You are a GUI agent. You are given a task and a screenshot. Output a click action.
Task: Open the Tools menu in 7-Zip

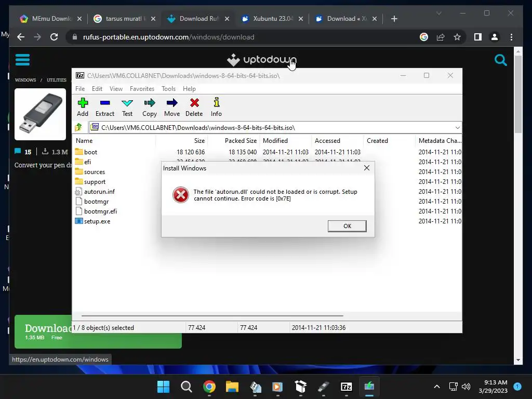pos(168,88)
